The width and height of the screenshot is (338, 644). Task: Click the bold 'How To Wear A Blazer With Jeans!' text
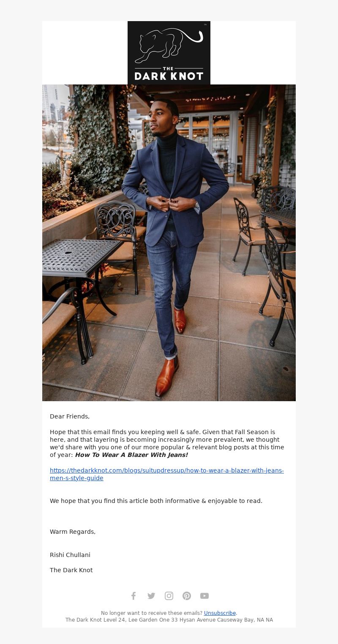tap(131, 455)
